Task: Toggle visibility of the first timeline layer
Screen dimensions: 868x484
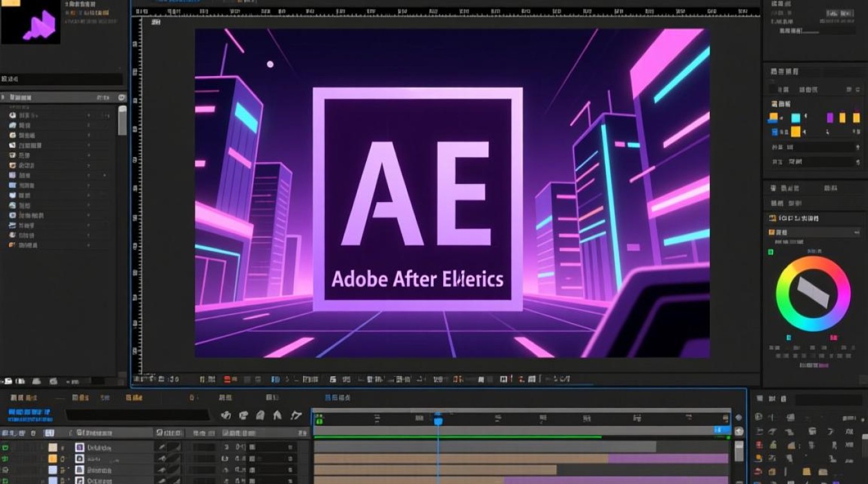Action: pyautogui.click(x=7, y=447)
